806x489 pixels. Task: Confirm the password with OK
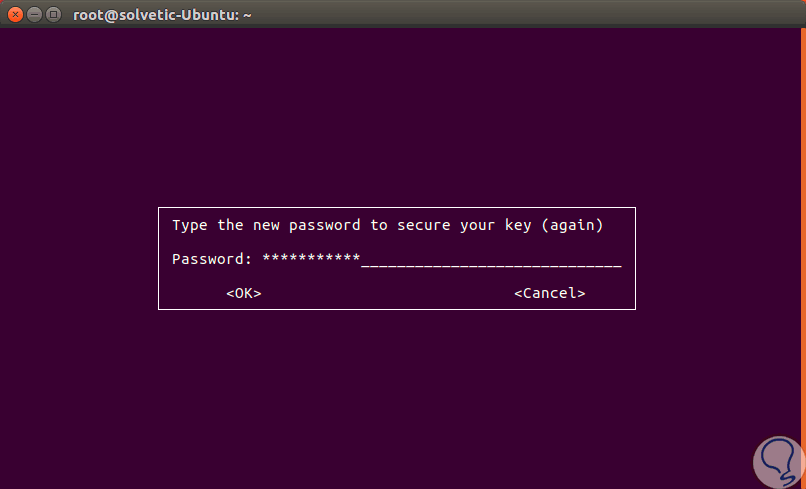pos(243,293)
